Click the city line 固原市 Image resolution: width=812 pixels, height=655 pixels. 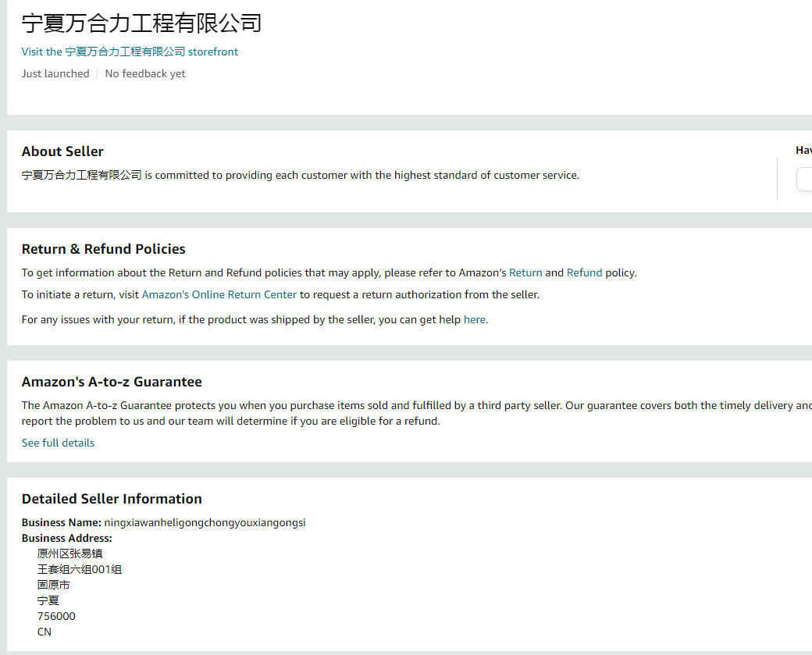53,585
